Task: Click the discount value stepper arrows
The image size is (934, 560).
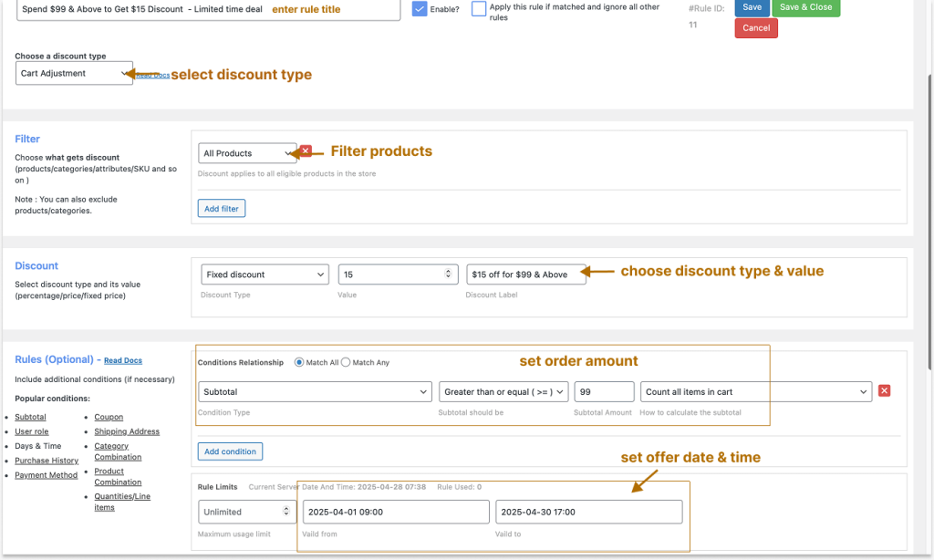Action: [448, 274]
